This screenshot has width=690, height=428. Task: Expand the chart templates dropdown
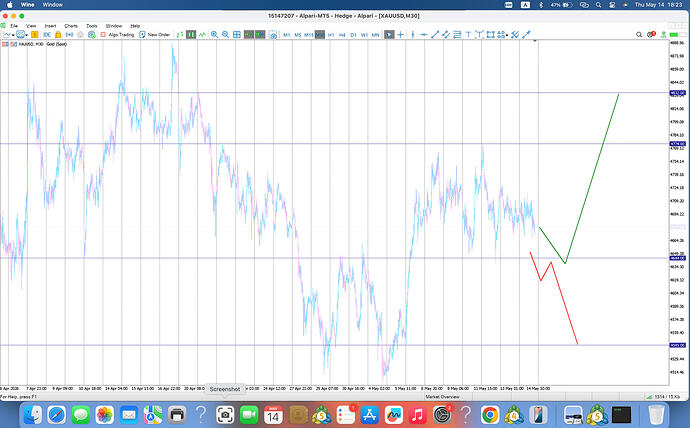(26, 35)
